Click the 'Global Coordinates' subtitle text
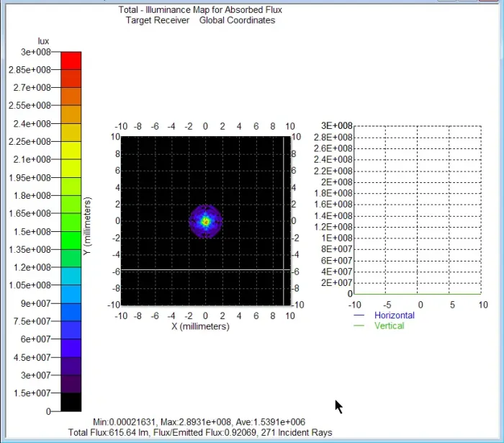Screen dimensions: 504x443 coord(237,20)
